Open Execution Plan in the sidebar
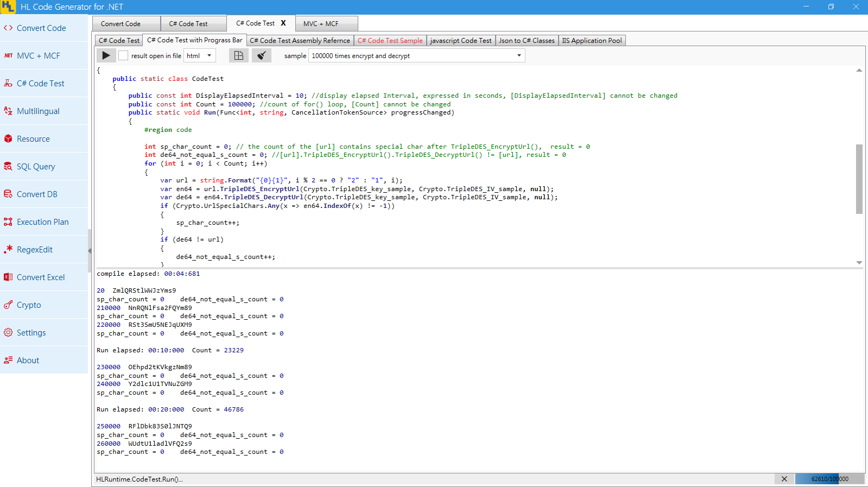Image resolution: width=868 pixels, height=487 pixels. (x=42, y=222)
